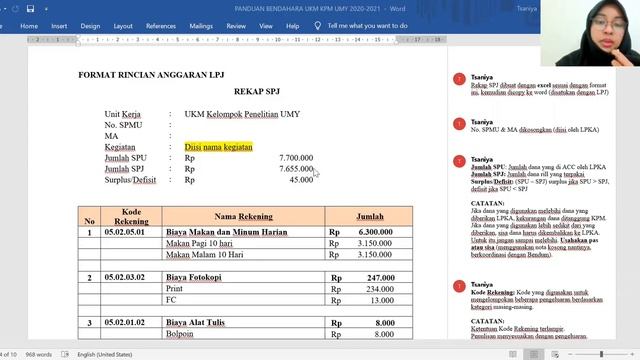The image size is (640, 360).
Task: Open Customize Quick Access Toolbar dropdown arrow
Action: coord(46,9)
